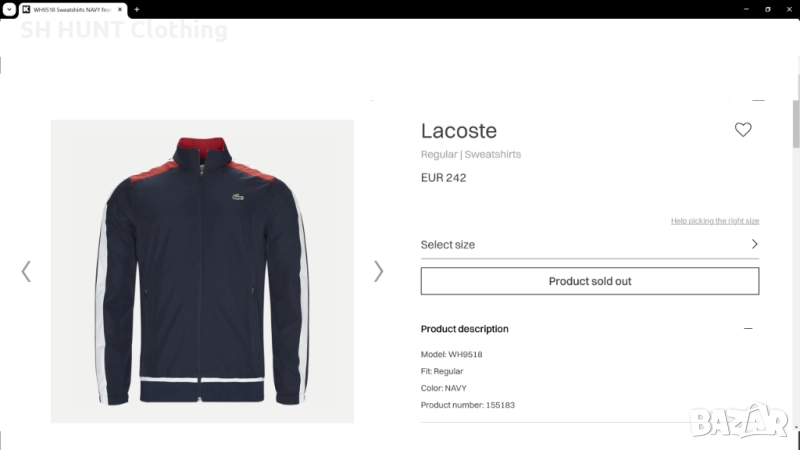Advance to the next product image with the right arrow

pyautogui.click(x=378, y=271)
